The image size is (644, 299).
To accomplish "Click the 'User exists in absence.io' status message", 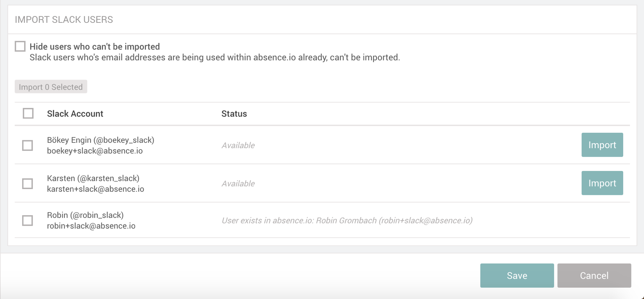I will 347,221.
